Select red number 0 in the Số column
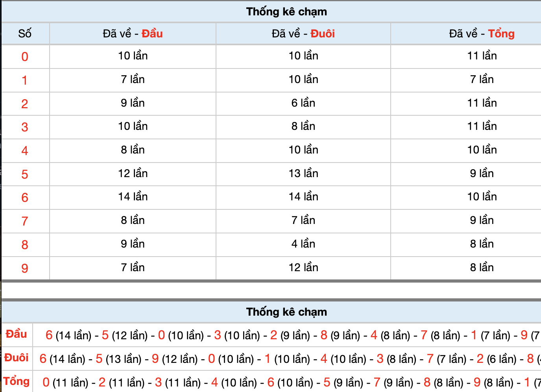This screenshot has height=392, width=541. pyautogui.click(x=25, y=57)
